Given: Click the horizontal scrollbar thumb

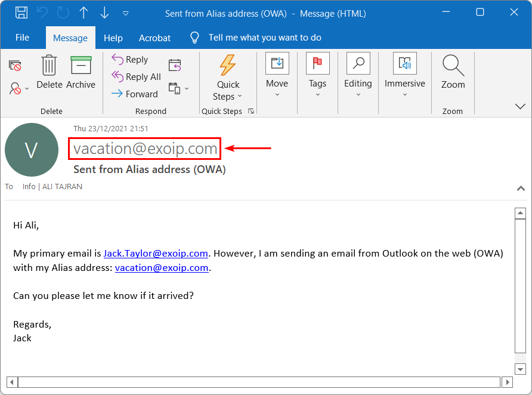Looking at the screenshot, I should click(259, 382).
